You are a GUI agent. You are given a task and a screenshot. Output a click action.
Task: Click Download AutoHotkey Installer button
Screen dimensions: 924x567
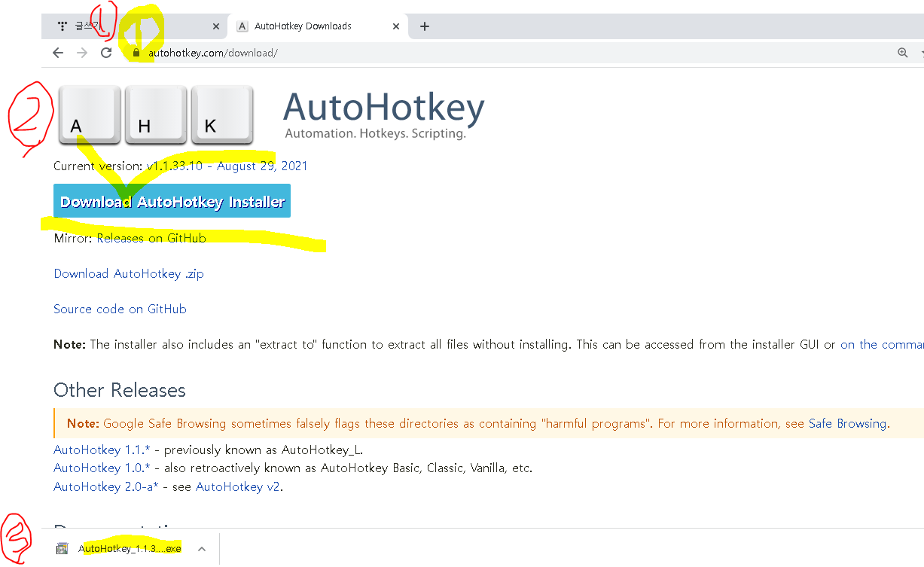(x=172, y=201)
